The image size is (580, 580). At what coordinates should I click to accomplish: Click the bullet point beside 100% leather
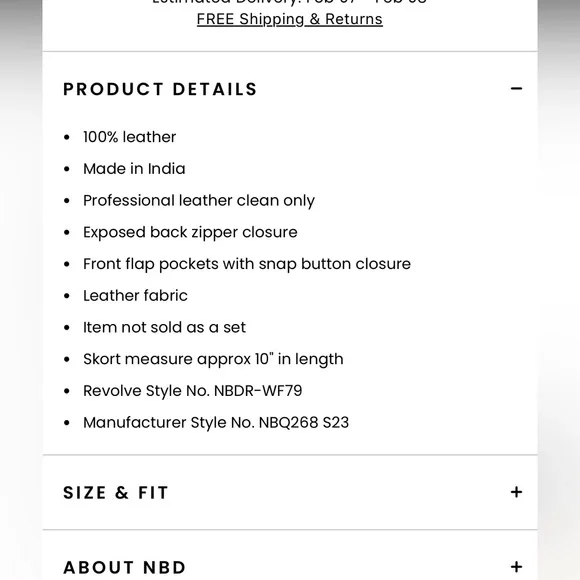click(67, 137)
